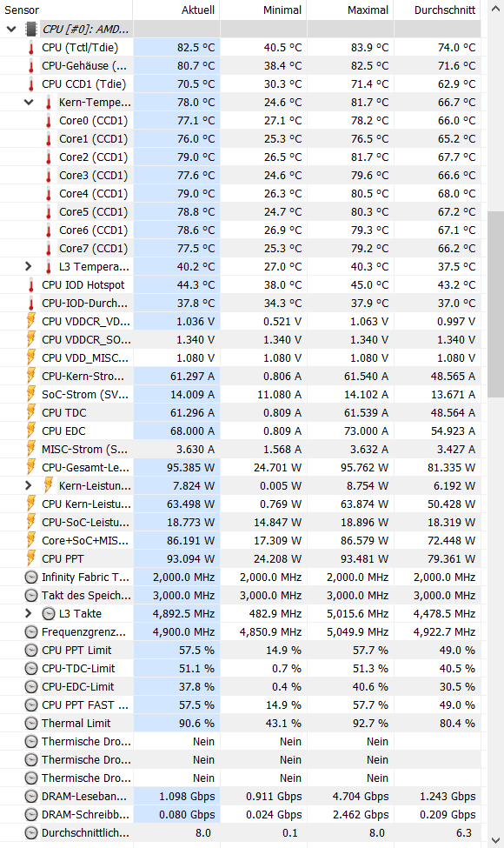Sort by the Sensor column header

click(x=66, y=10)
